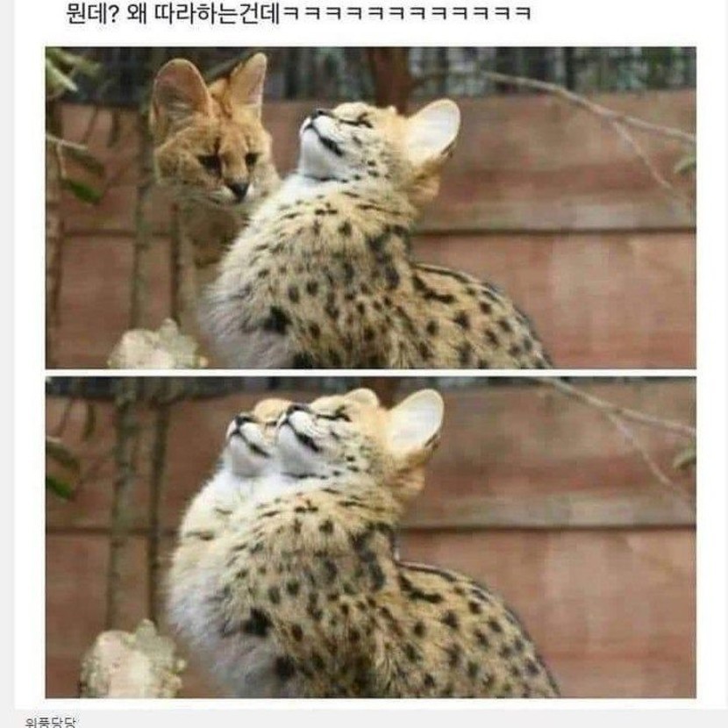
Task: Open the top serval photo
Action: (370, 208)
